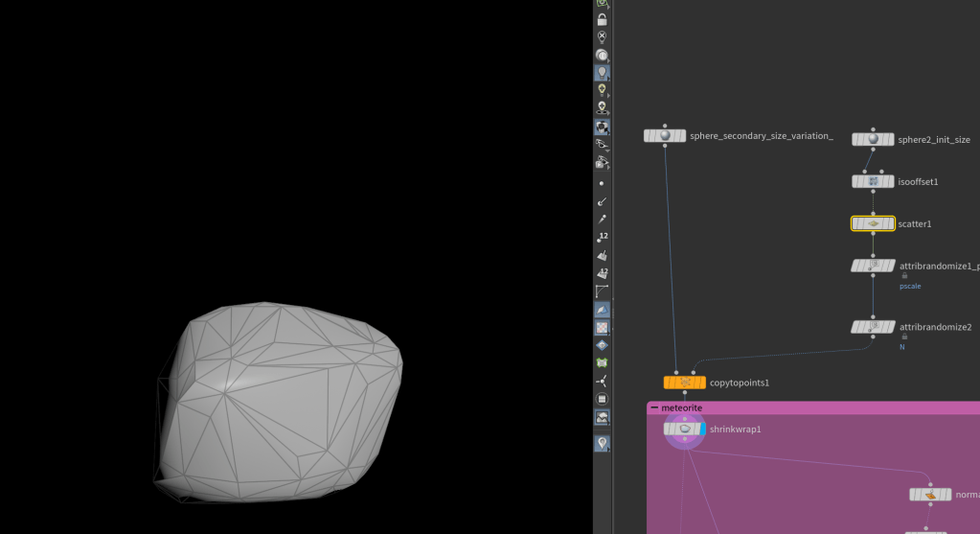This screenshot has width=980, height=534.
Task: Select the highlighted light bulb lighting icon
Action: pyautogui.click(x=602, y=72)
